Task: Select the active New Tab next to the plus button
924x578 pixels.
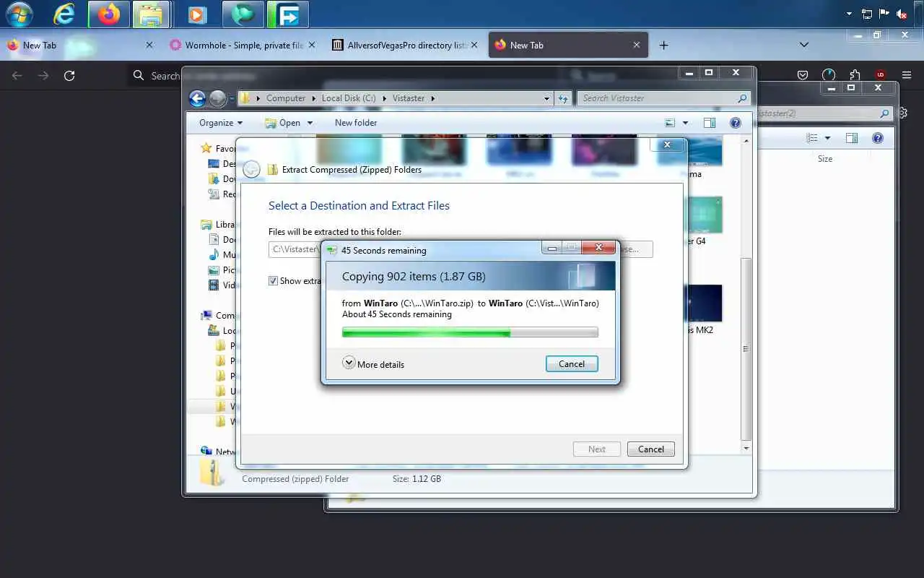Action: click(568, 45)
